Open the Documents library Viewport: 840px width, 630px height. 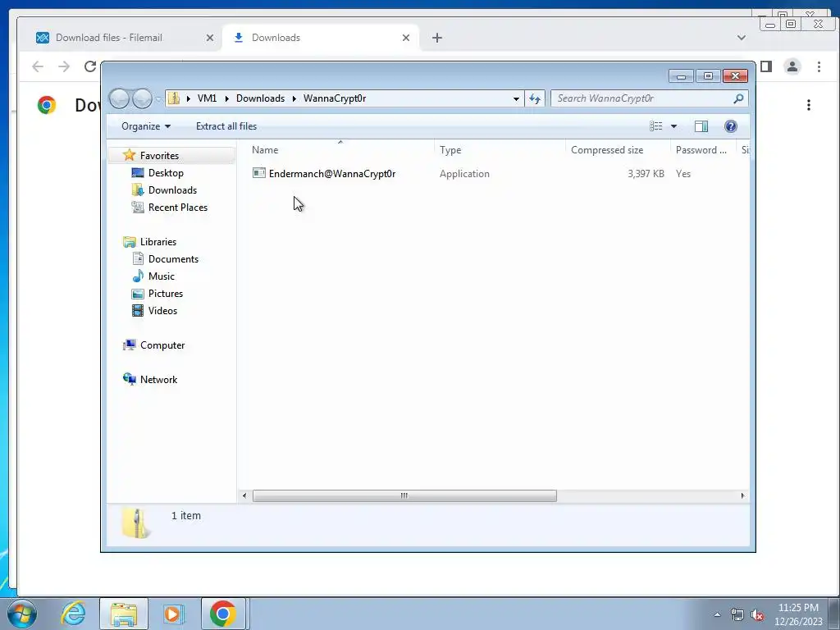tap(173, 258)
